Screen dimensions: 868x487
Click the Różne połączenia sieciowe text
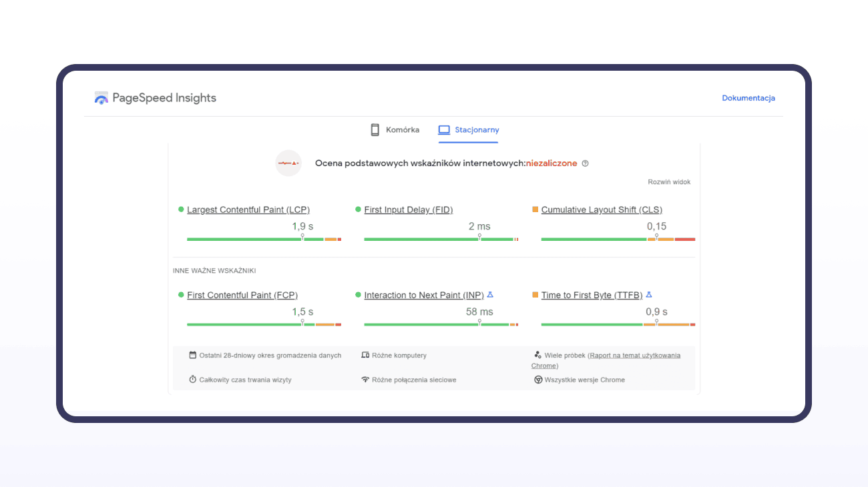coord(414,380)
